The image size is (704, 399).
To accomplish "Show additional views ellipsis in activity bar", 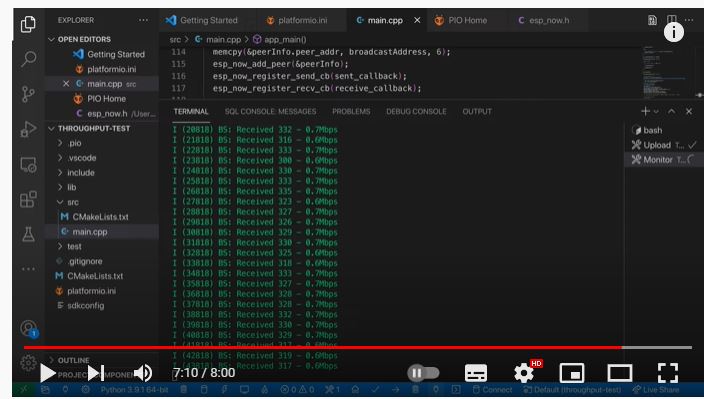I will [x=28, y=269].
